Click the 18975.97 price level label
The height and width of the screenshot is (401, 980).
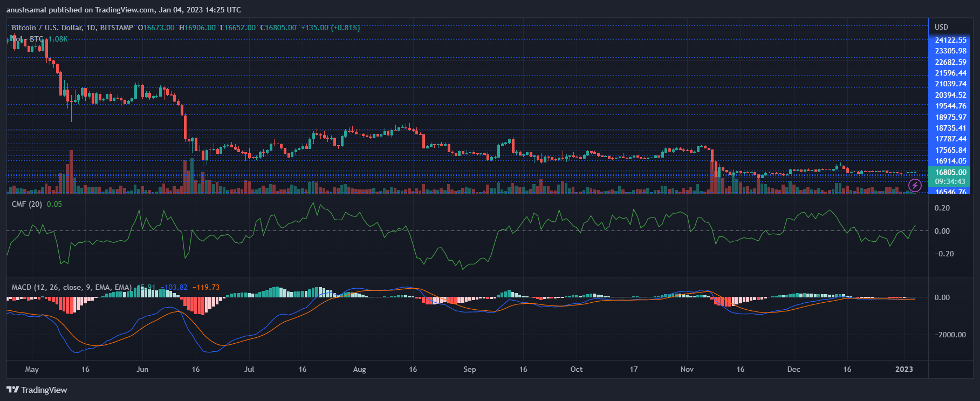pos(950,117)
